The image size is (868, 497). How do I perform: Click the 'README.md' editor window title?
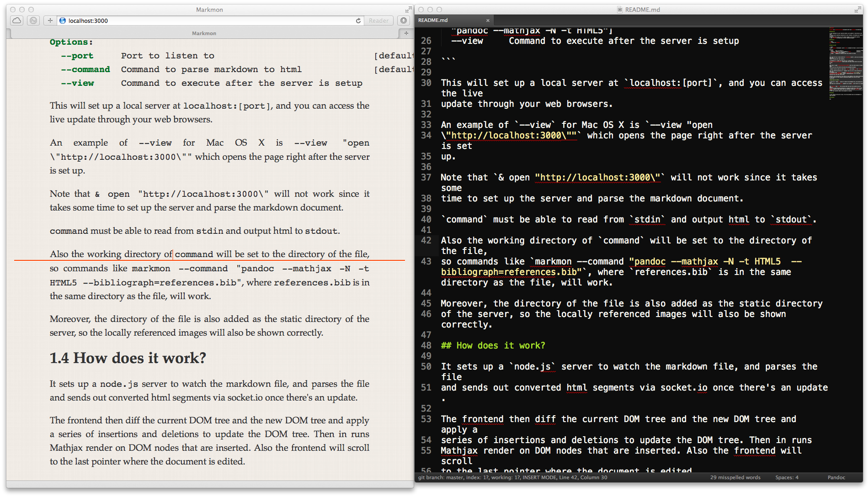click(642, 10)
